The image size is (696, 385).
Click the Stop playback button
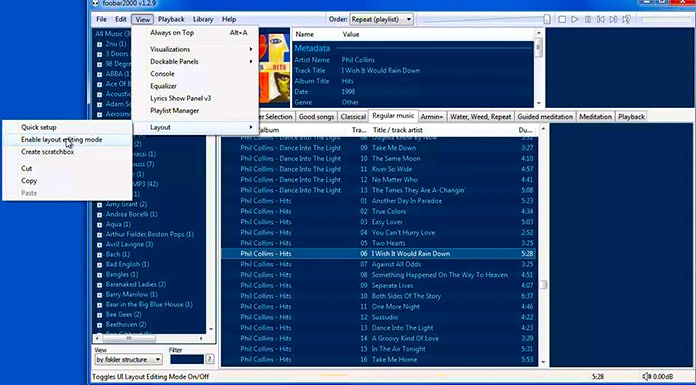click(x=562, y=20)
